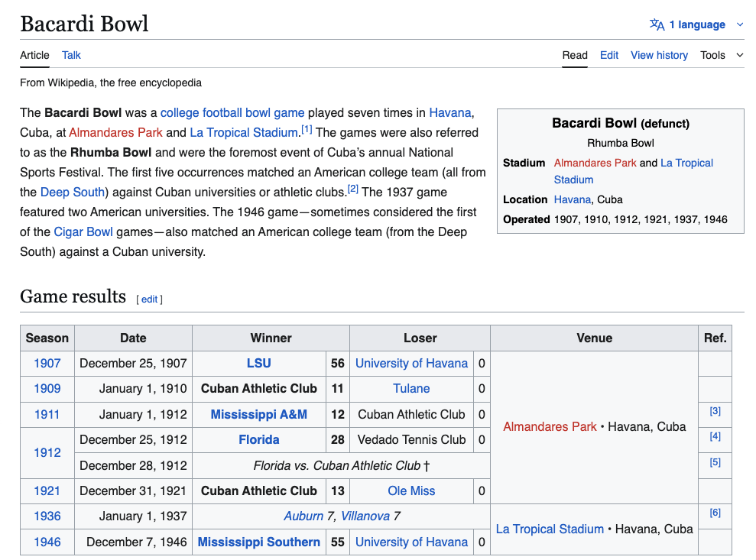Image resolution: width=756 pixels, height=560 pixels.
Task: Expand the 1 language dropdown
Action: point(739,24)
